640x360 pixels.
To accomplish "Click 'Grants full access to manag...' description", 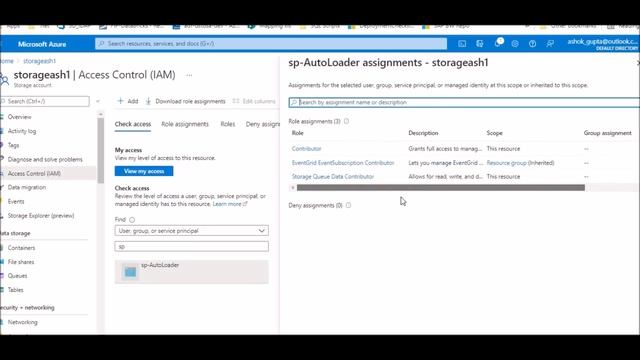I will click(x=445, y=149).
